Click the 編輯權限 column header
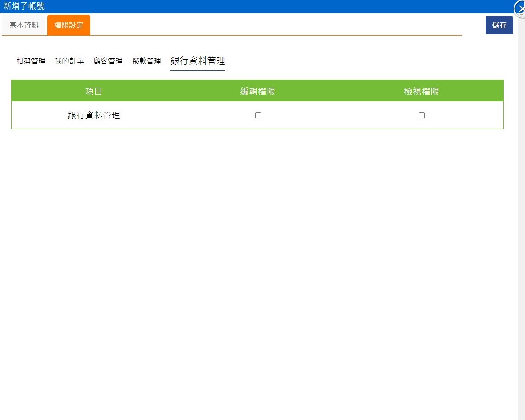 (258, 91)
